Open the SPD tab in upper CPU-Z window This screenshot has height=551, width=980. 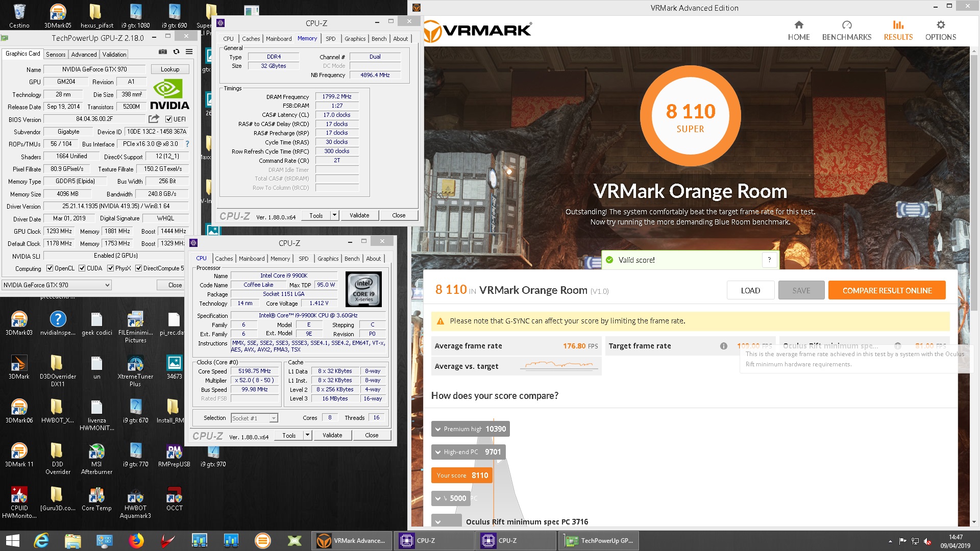pos(331,39)
